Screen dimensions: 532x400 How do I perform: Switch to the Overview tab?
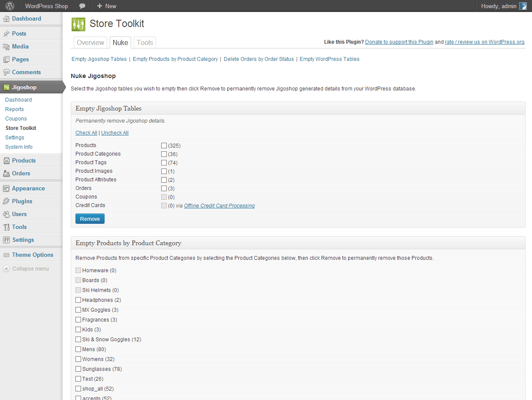click(90, 42)
